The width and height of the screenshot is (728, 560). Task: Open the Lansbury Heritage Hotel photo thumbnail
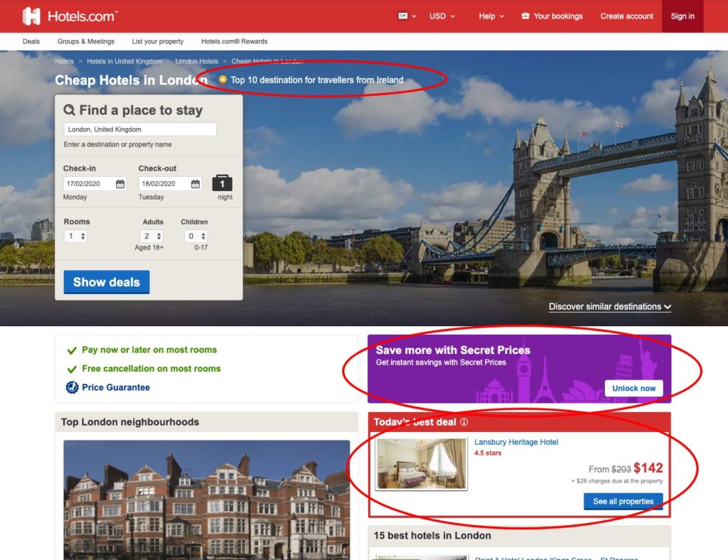[x=421, y=464]
